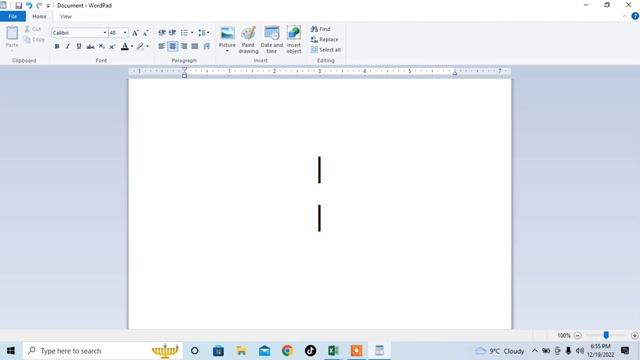Toggle subscript formatting
Screen dimensions: 640x360
click(x=102, y=46)
